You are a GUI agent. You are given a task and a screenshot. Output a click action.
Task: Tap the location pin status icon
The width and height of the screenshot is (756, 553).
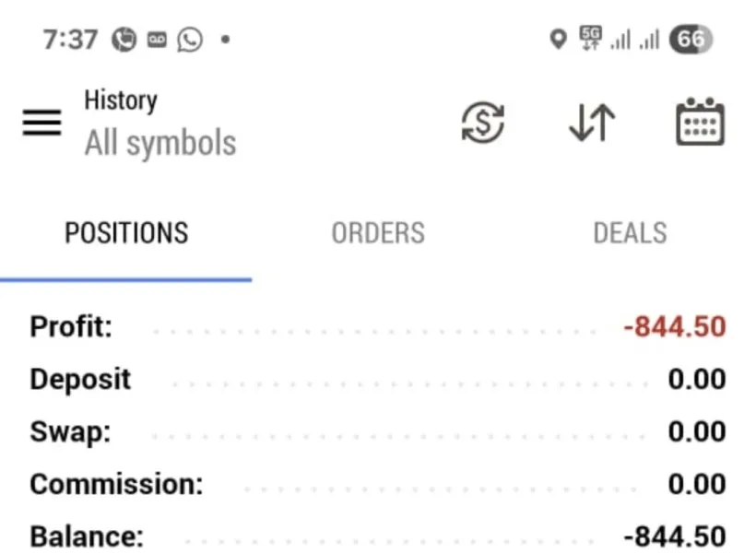(x=557, y=40)
